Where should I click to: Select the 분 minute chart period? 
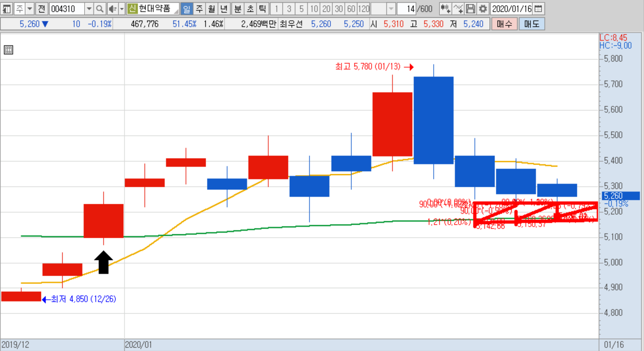(x=237, y=8)
